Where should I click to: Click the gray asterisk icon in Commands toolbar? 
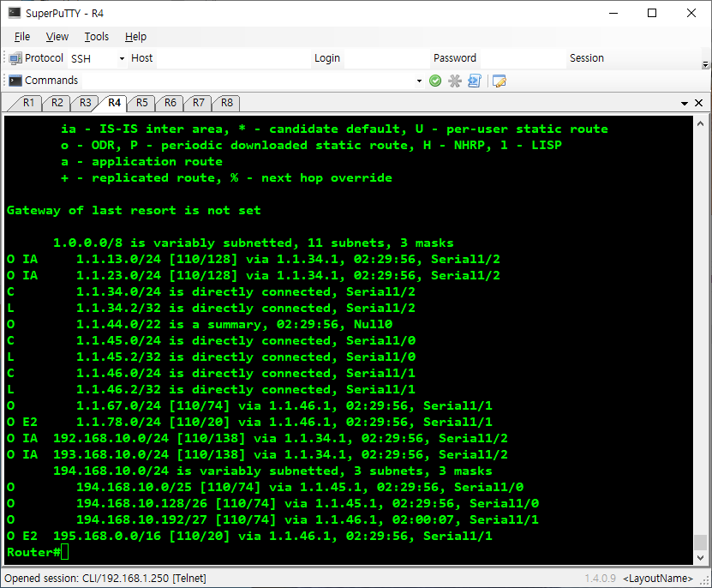pos(455,81)
